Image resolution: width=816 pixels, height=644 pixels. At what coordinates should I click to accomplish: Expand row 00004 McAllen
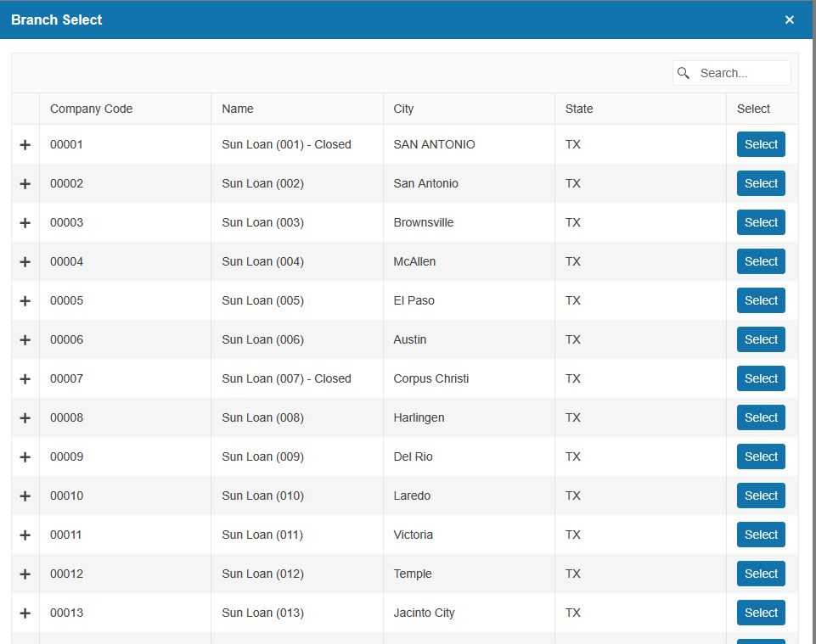click(25, 261)
